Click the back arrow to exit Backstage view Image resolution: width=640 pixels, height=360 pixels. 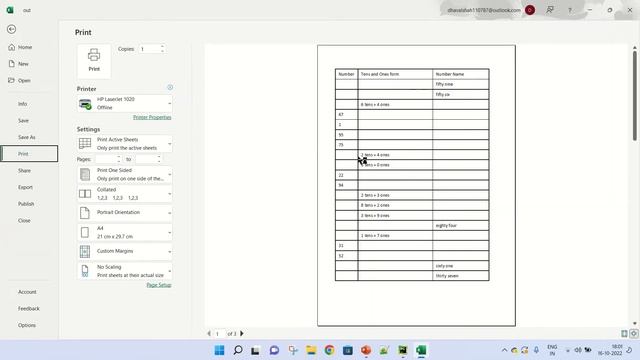[x=11, y=29]
